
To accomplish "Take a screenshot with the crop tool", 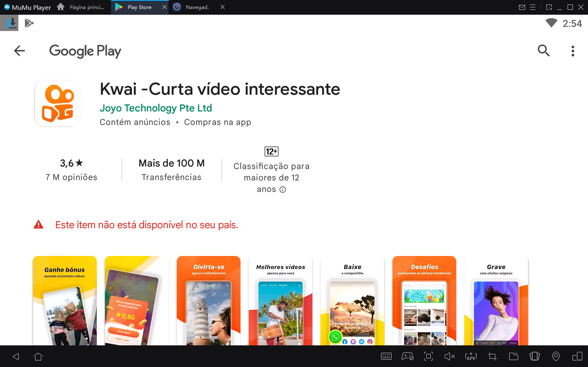I will point(492,356).
